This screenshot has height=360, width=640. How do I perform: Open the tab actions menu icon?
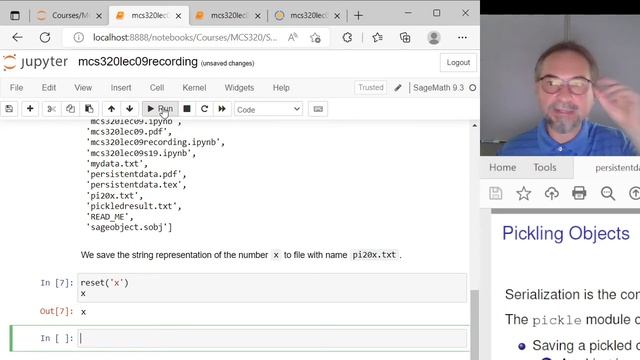[x=15, y=16]
